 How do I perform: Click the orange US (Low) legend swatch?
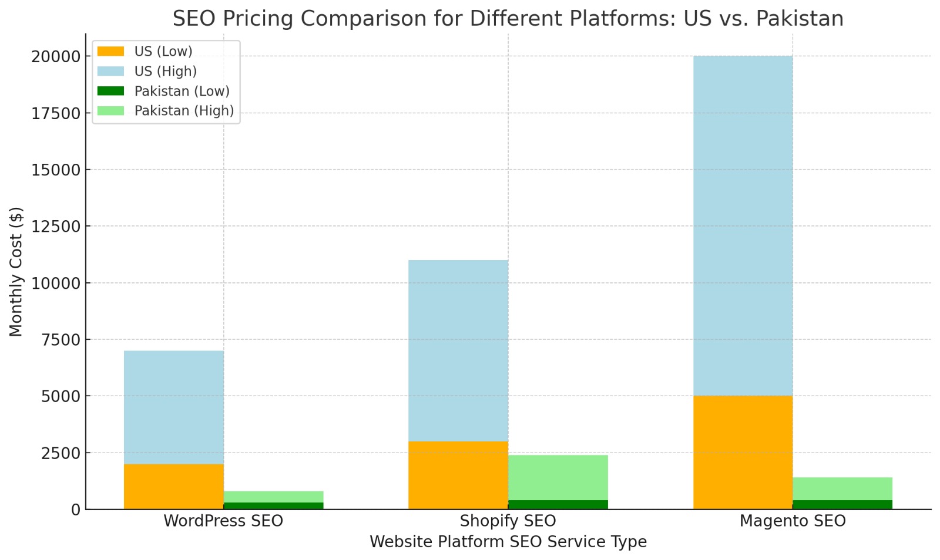pyautogui.click(x=110, y=52)
